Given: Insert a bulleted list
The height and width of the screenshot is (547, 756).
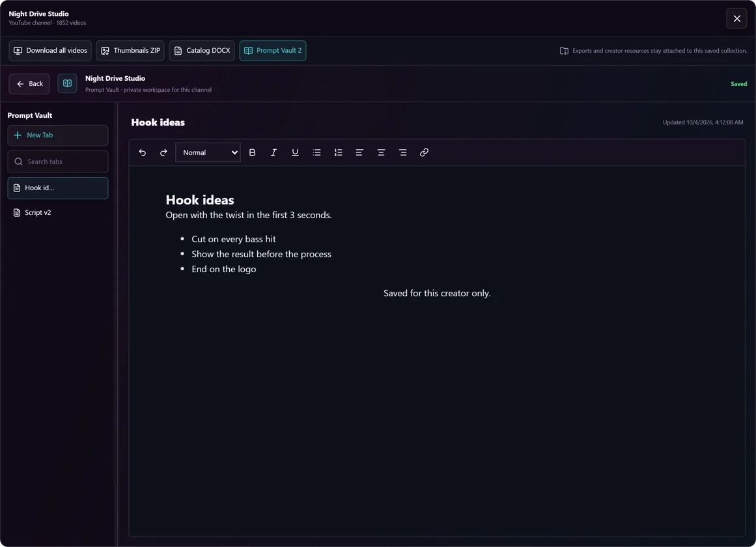Looking at the screenshot, I should 316,152.
